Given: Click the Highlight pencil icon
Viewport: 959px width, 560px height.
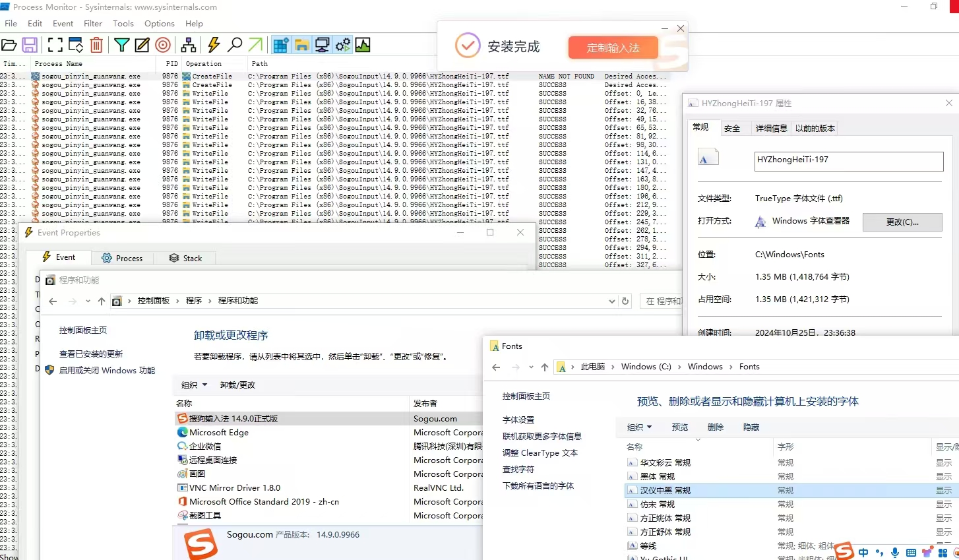Looking at the screenshot, I should [142, 45].
